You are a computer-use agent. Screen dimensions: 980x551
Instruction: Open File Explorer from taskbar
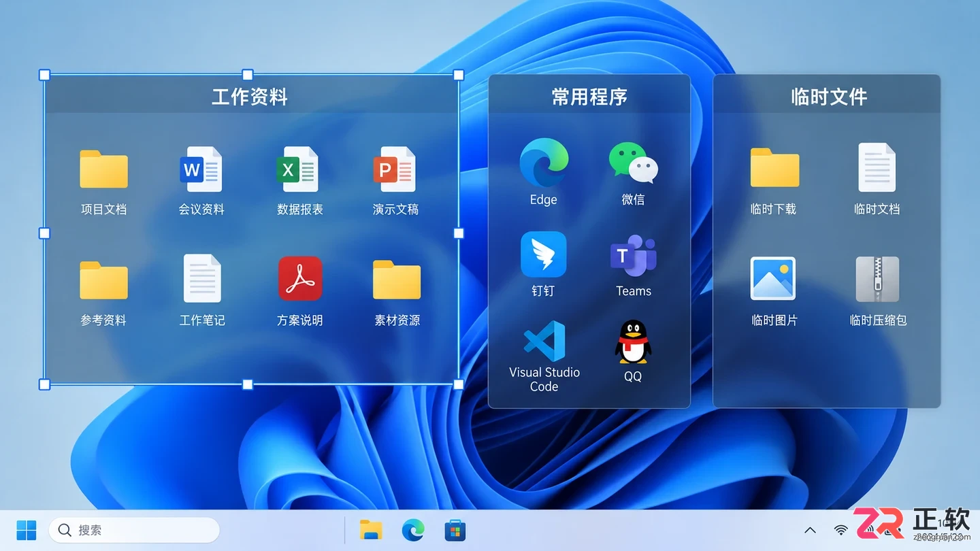(x=371, y=530)
